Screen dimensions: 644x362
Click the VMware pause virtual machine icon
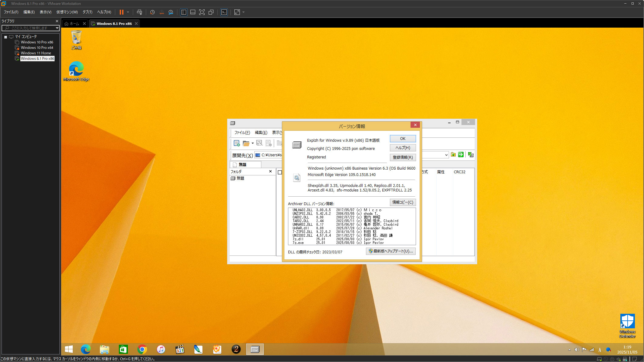(121, 12)
